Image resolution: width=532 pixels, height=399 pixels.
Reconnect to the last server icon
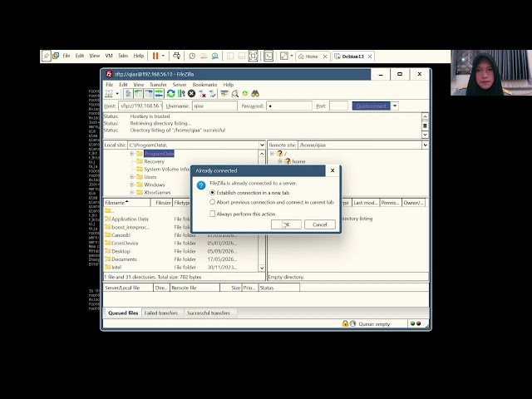(213, 94)
